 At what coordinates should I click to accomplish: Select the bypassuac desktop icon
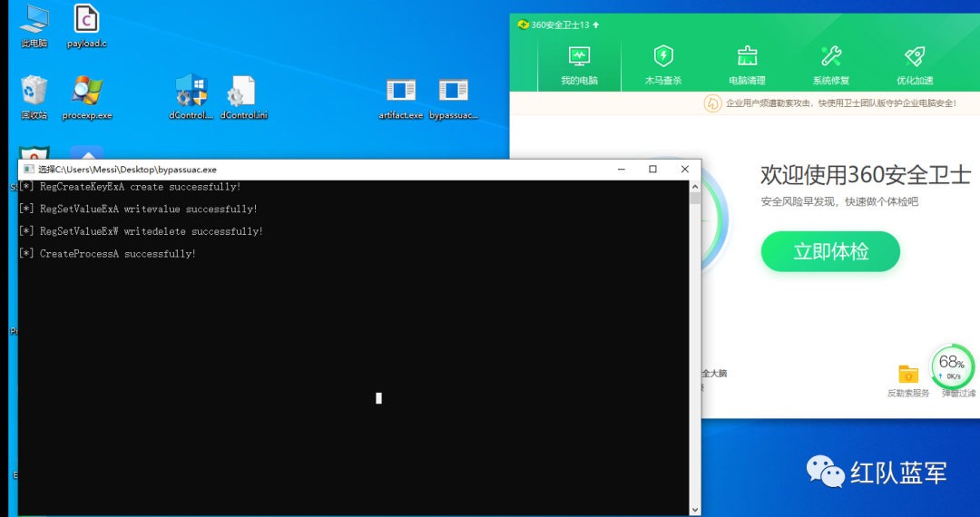click(454, 99)
